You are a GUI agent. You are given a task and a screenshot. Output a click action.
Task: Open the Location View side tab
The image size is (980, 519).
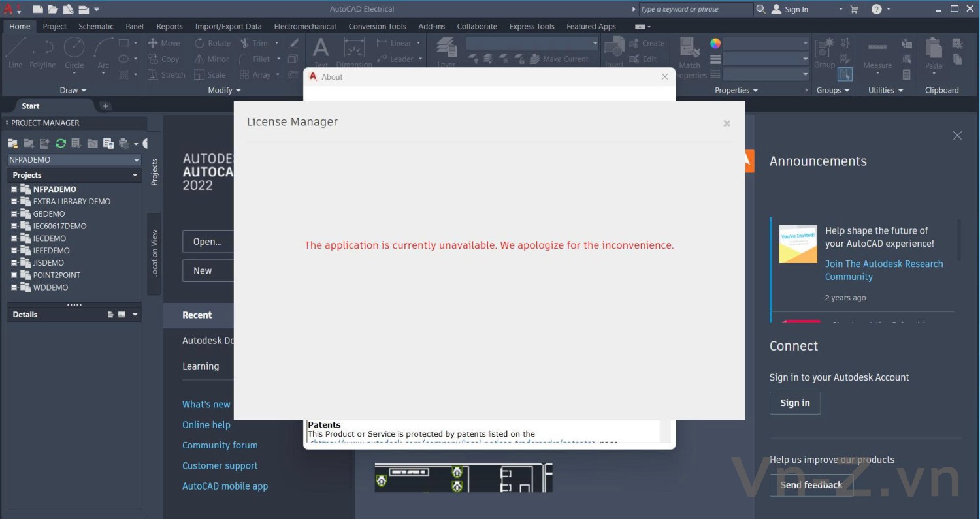(154, 253)
